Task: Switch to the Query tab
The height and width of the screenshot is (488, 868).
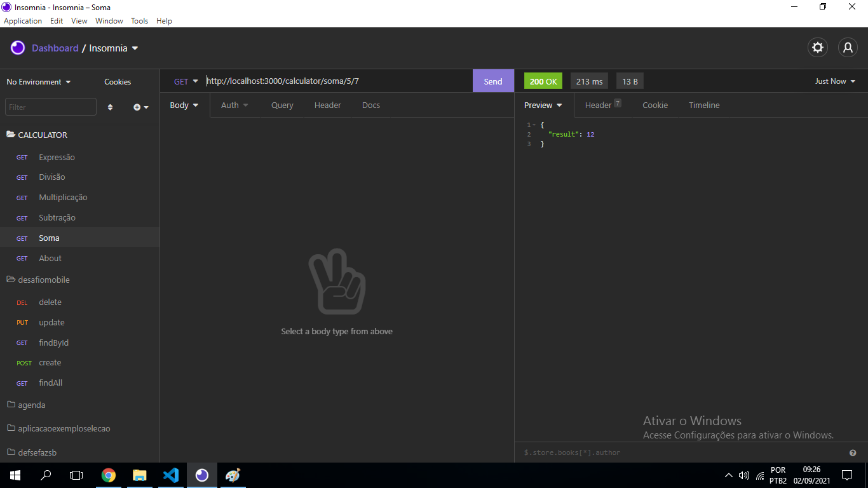Action: [282, 105]
